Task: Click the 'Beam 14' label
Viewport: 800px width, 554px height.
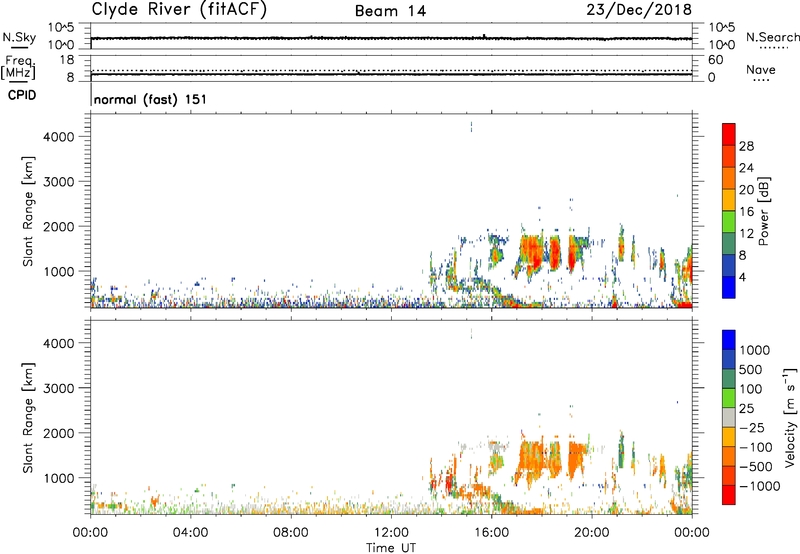Action: coord(390,11)
